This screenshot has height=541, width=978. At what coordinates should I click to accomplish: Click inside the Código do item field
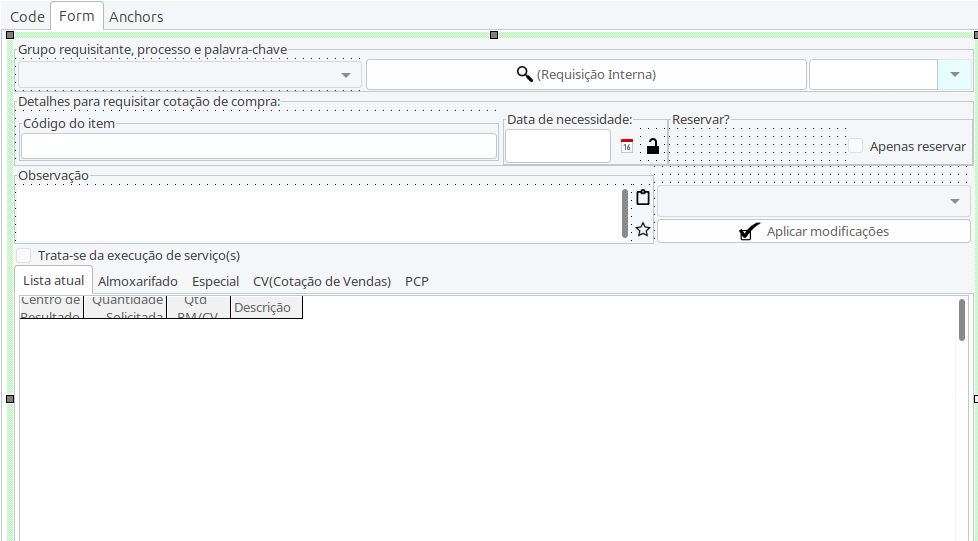click(x=259, y=146)
